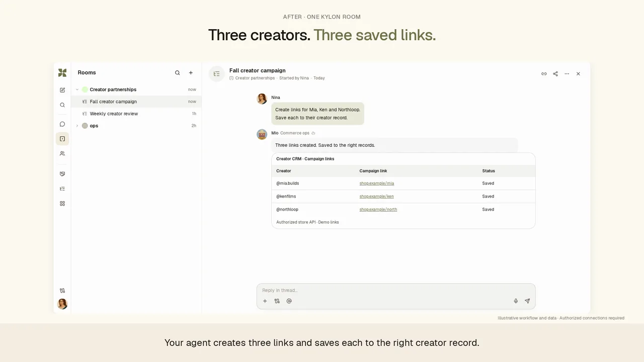Open the shop.example/ken campaign link
Viewport: 644px width, 362px height.
[376, 197]
